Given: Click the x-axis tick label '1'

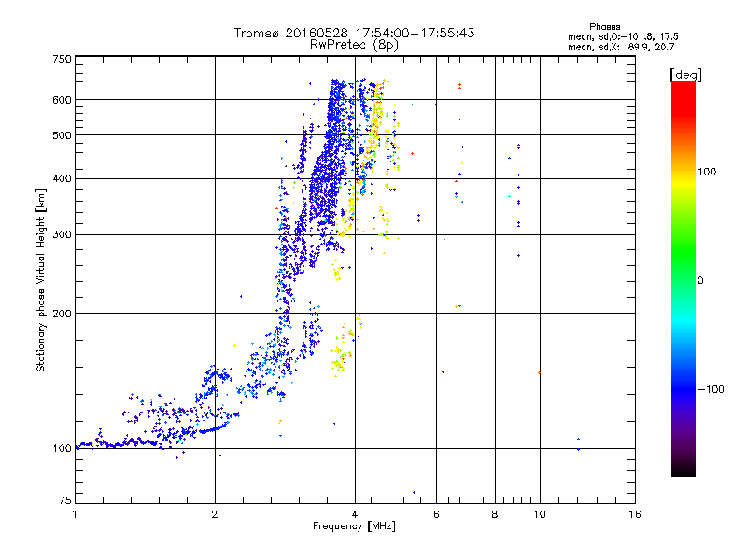Looking at the screenshot, I should coord(75,514).
